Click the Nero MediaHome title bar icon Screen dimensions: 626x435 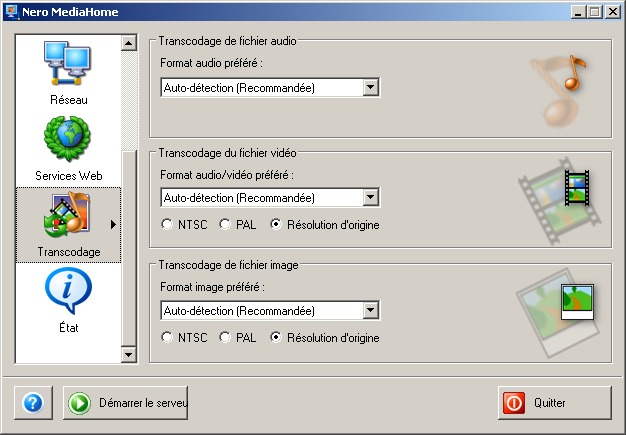pyautogui.click(x=11, y=12)
